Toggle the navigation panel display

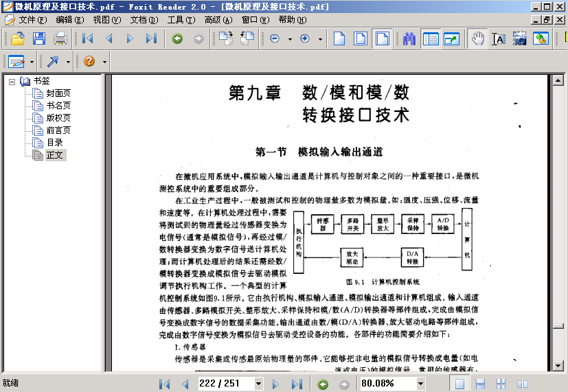click(431, 38)
